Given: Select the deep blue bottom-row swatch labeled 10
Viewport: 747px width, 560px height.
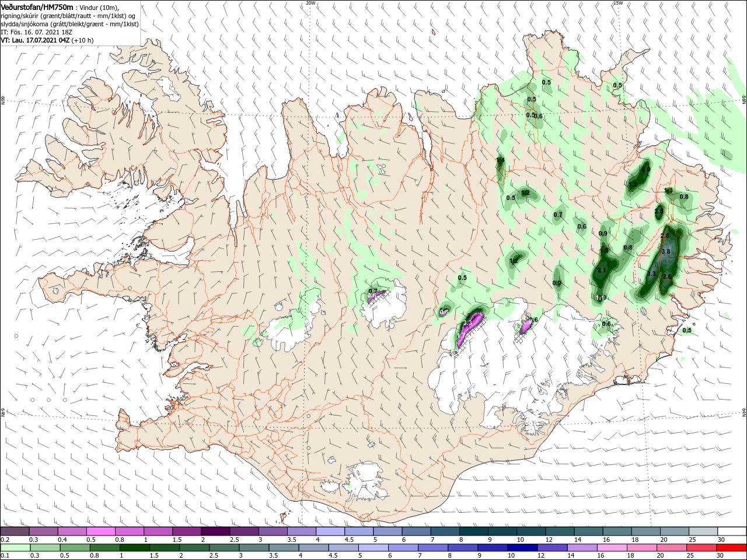Looking at the screenshot, I should click(x=522, y=548).
